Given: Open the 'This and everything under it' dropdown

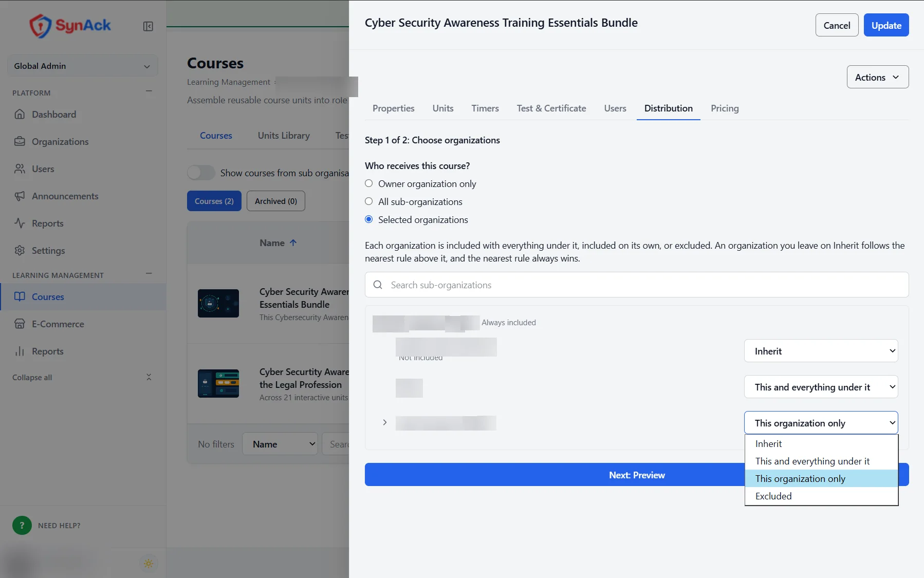Looking at the screenshot, I should [x=821, y=387].
